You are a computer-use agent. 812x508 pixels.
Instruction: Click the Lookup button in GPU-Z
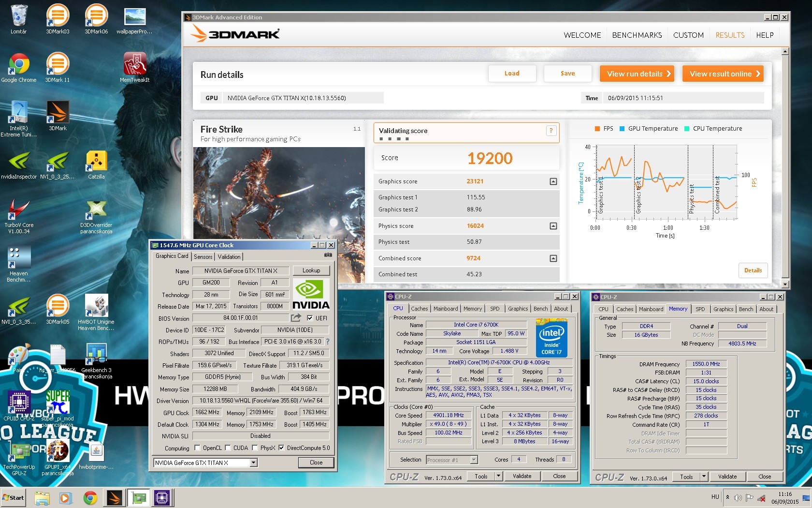point(311,270)
